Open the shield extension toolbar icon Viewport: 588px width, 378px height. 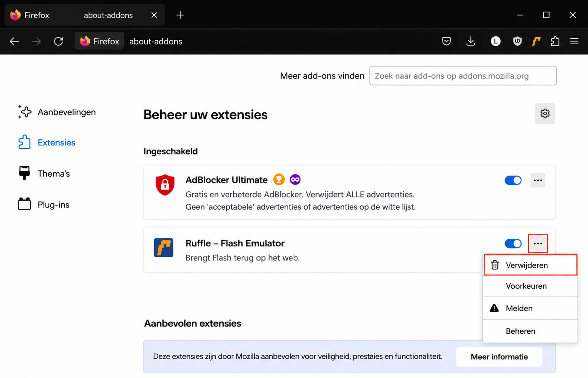pos(517,41)
